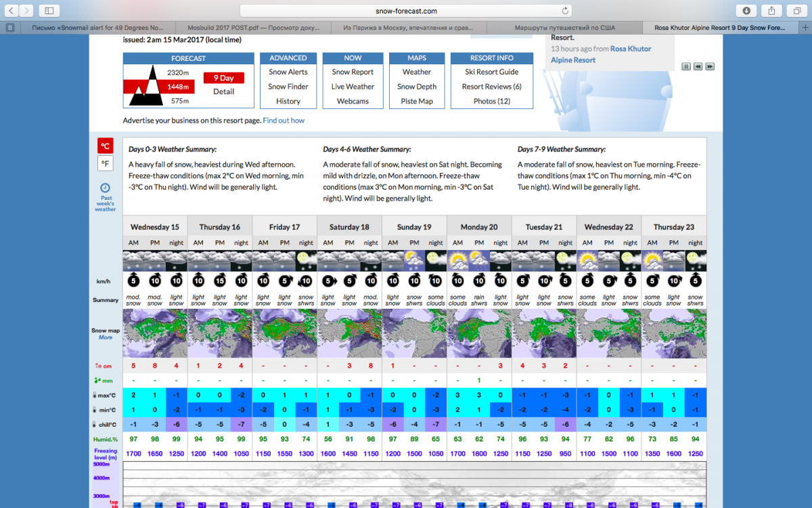Click the Monday 20 day header
Image resolution: width=812 pixels, height=508 pixels.
tap(479, 227)
